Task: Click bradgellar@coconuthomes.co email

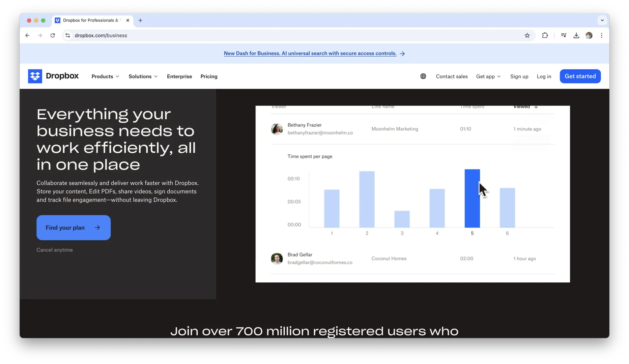Action: pos(320,262)
